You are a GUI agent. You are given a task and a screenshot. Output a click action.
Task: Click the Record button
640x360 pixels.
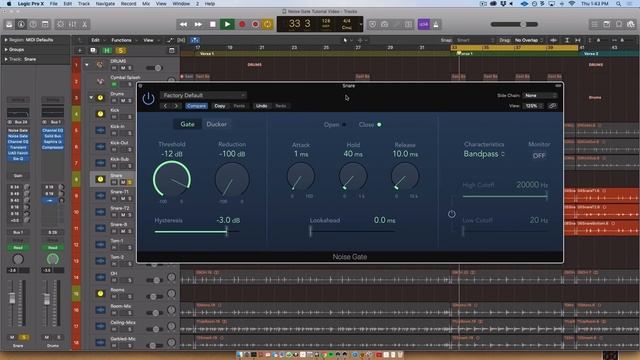tap(242, 24)
